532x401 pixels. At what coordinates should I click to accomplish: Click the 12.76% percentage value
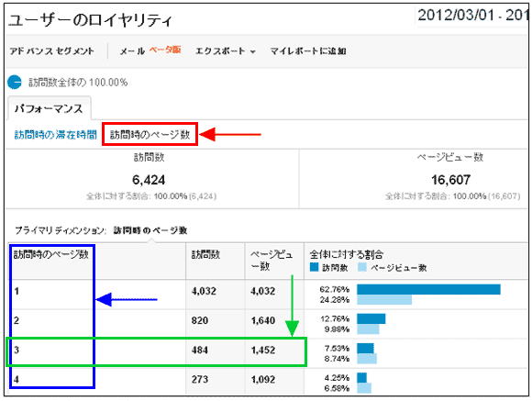point(335,318)
